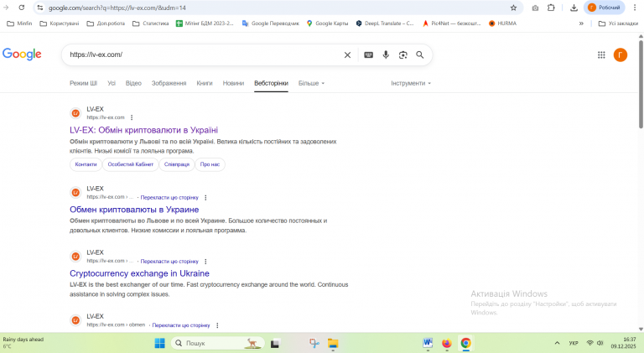
Task: Open Word from the taskbar
Action: point(428,343)
